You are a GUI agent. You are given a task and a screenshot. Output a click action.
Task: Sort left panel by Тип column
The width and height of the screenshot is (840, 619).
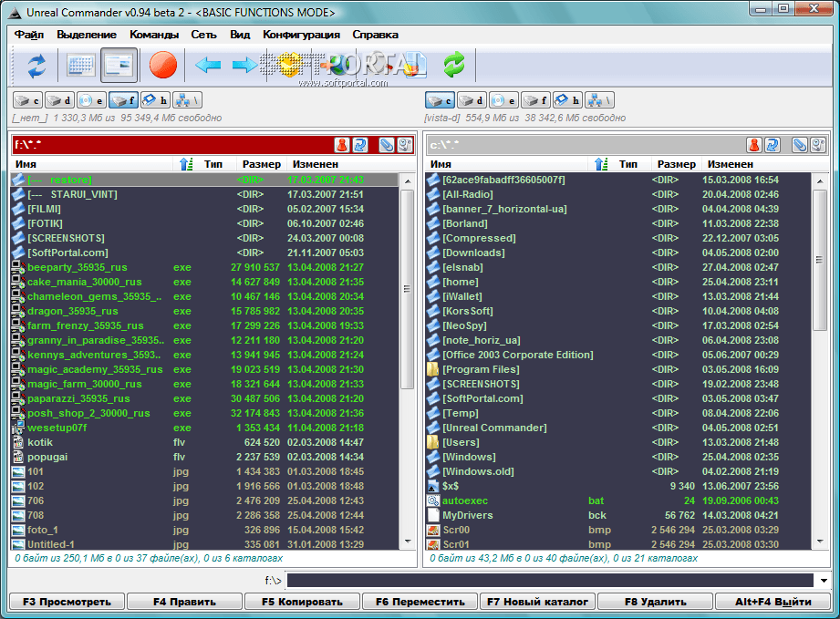(213, 164)
